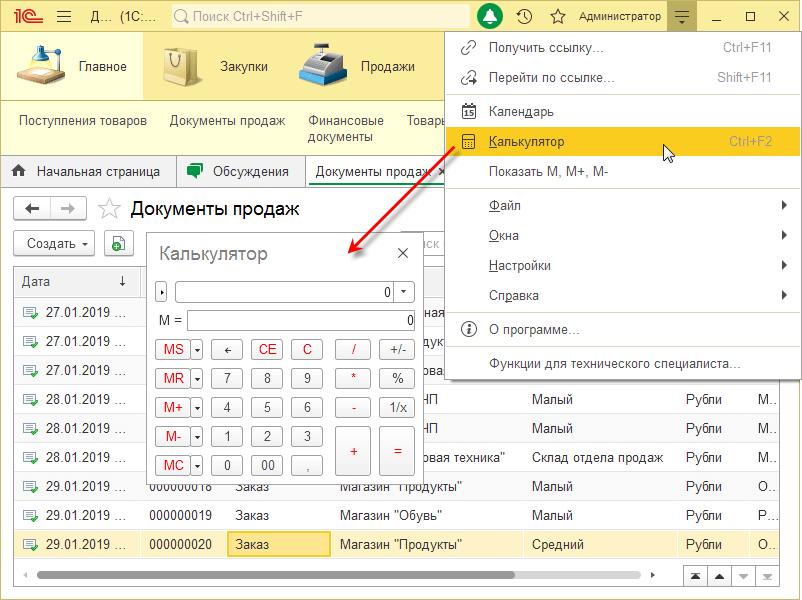Expand the Окна submenu

623,236
